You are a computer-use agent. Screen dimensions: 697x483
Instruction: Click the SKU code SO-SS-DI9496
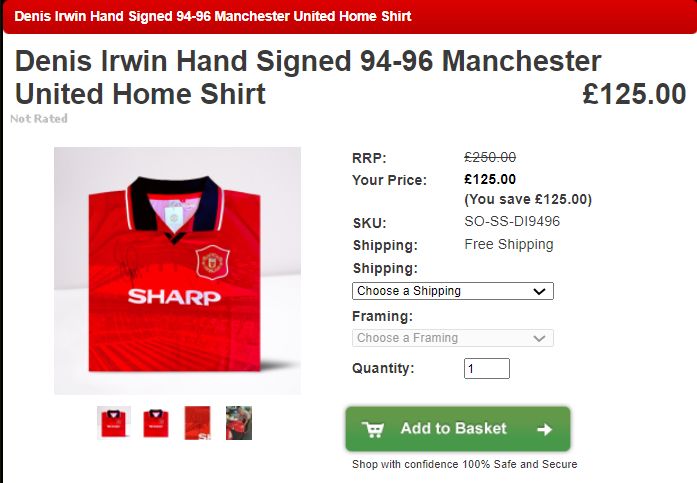pos(512,221)
